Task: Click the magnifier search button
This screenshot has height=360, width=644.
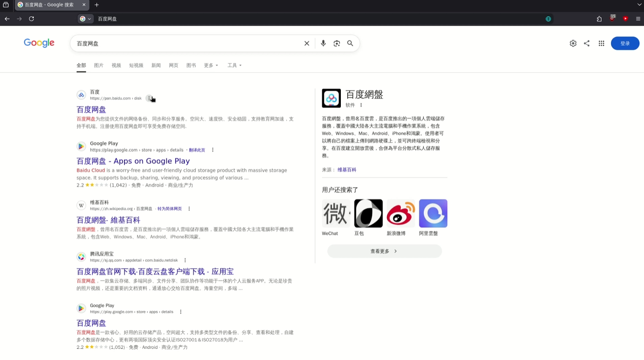Action: pos(350,43)
